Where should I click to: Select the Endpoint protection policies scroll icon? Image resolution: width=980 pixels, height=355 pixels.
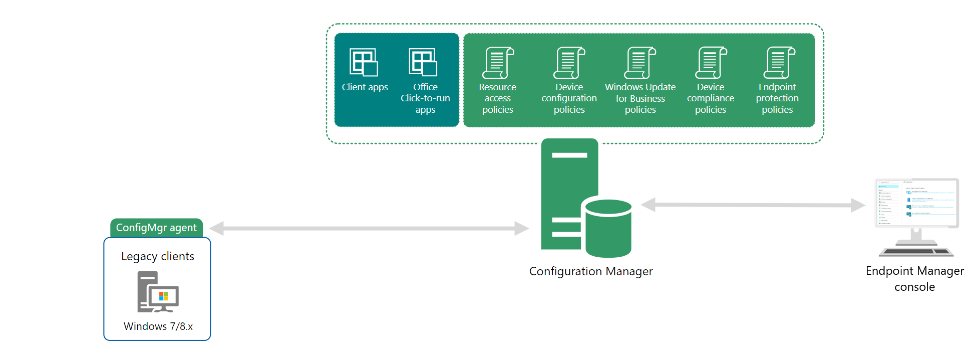780,63
